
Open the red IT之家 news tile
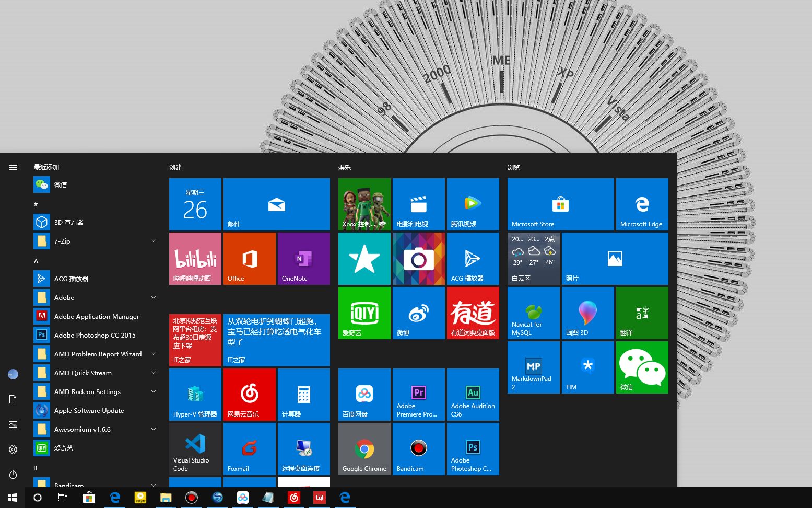click(195, 340)
